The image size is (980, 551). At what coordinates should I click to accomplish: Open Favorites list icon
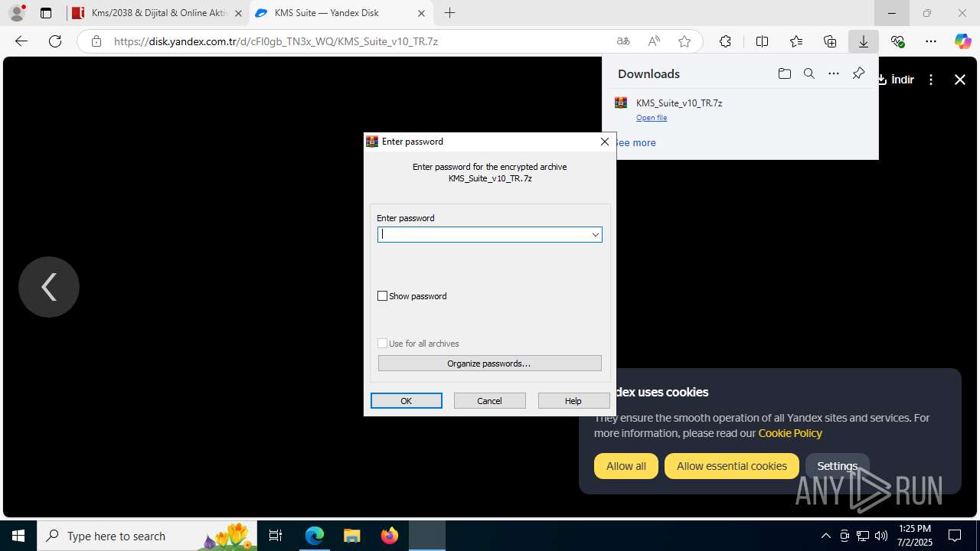(796, 41)
